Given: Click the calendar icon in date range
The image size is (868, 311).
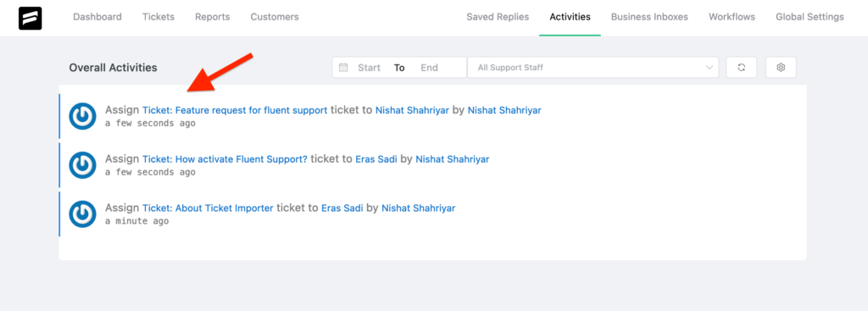Looking at the screenshot, I should (343, 68).
